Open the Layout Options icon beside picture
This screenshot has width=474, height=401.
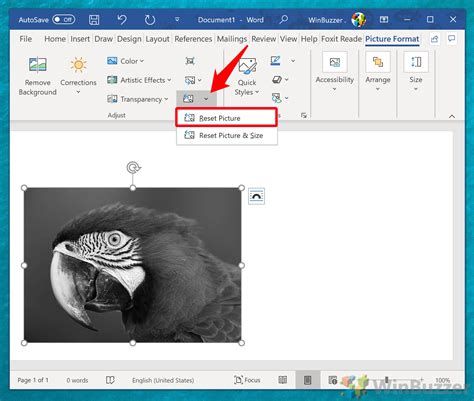(x=256, y=196)
